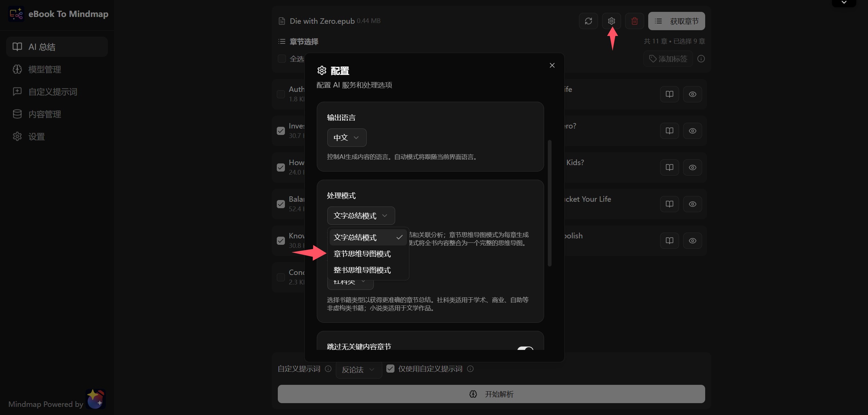The width and height of the screenshot is (868, 415).
Task: Open the 输出语言 中文 dropdown
Action: (x=346, y=137)
